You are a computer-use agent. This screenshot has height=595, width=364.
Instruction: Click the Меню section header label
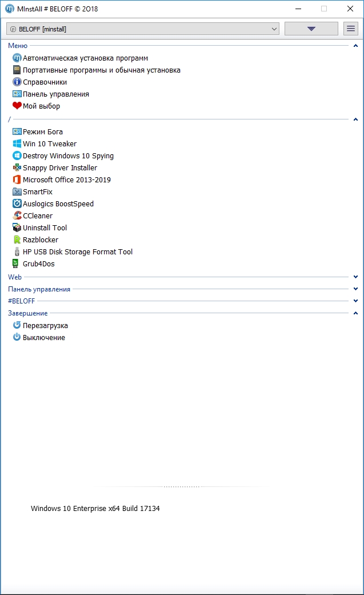click(x=18, y=46)
